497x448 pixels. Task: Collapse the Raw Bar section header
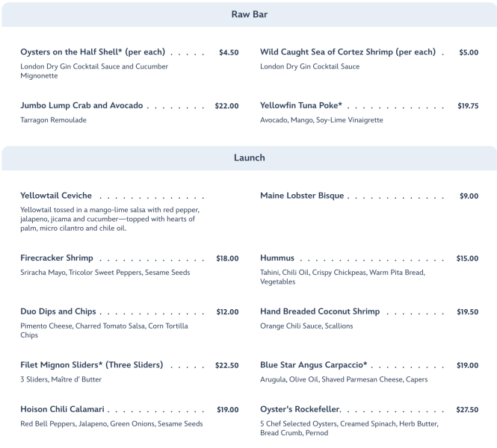click(249, 14)
